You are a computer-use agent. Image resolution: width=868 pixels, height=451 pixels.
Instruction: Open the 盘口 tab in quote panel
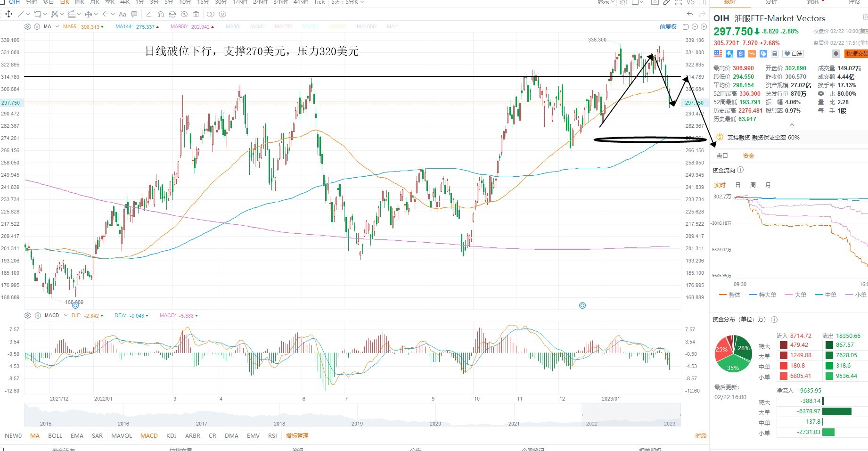[722, 156]
